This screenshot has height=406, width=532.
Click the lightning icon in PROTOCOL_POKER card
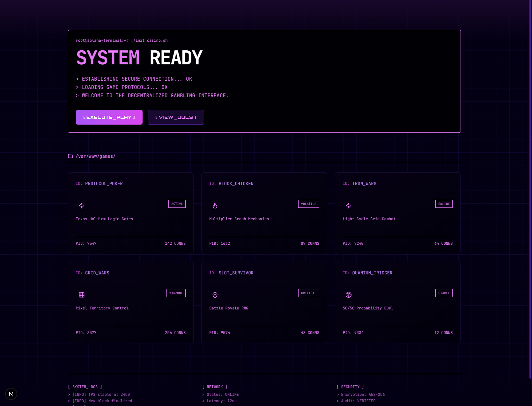[x=82, y=206]
